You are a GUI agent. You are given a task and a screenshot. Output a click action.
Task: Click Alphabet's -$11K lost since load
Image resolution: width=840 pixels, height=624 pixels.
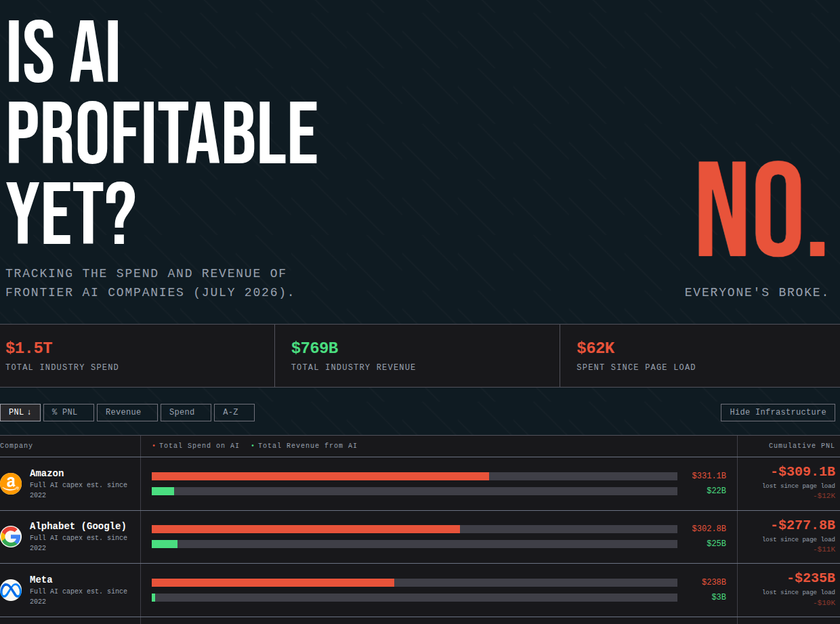824,549
